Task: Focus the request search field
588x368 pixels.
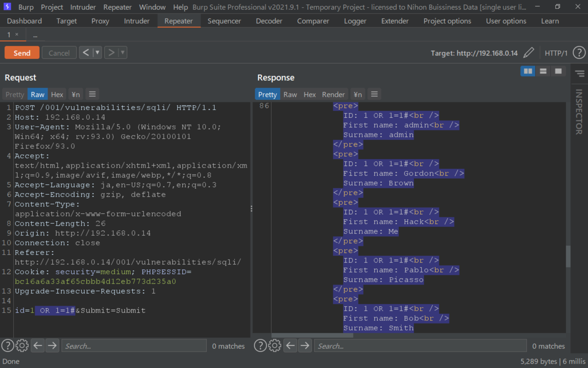Action: click(134, 345)
